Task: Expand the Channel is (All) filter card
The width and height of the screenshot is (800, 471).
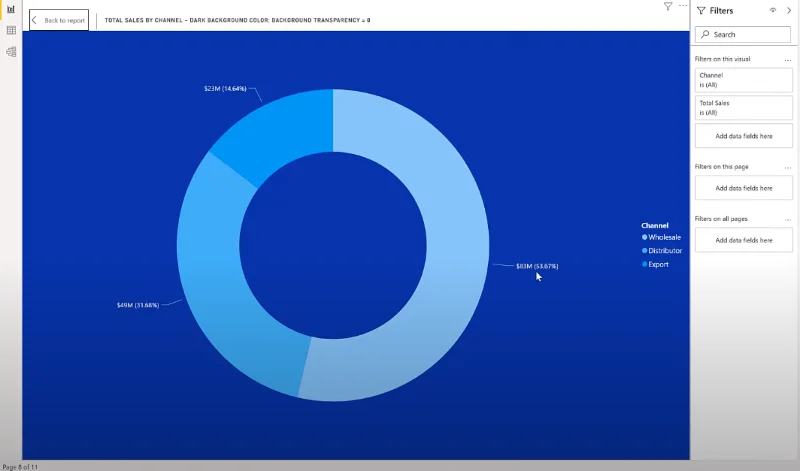Action: (x=743, y=80)
